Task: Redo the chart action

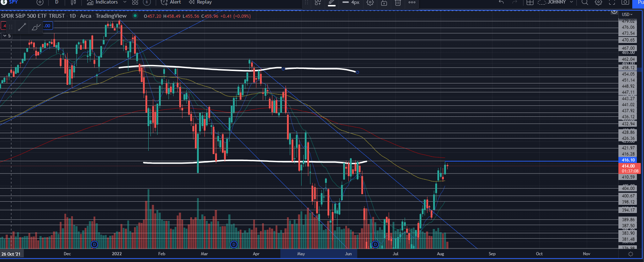Action: coord(515,2)
